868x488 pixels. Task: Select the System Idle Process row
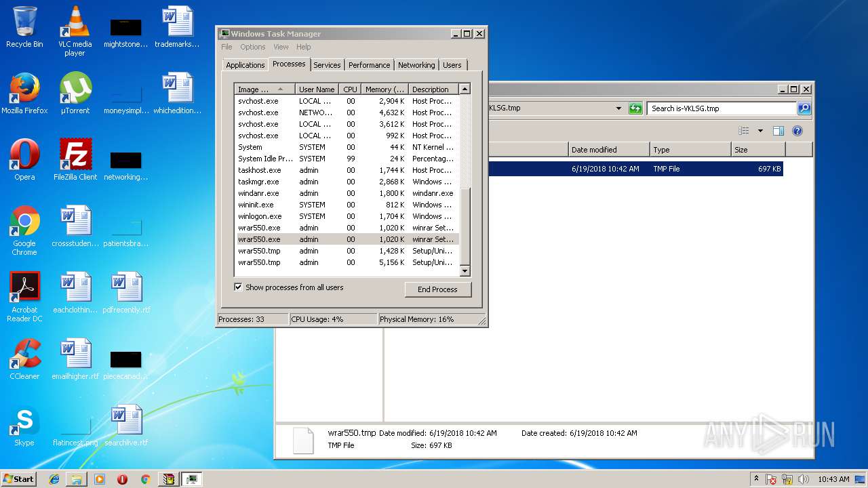tap(347, 159)
